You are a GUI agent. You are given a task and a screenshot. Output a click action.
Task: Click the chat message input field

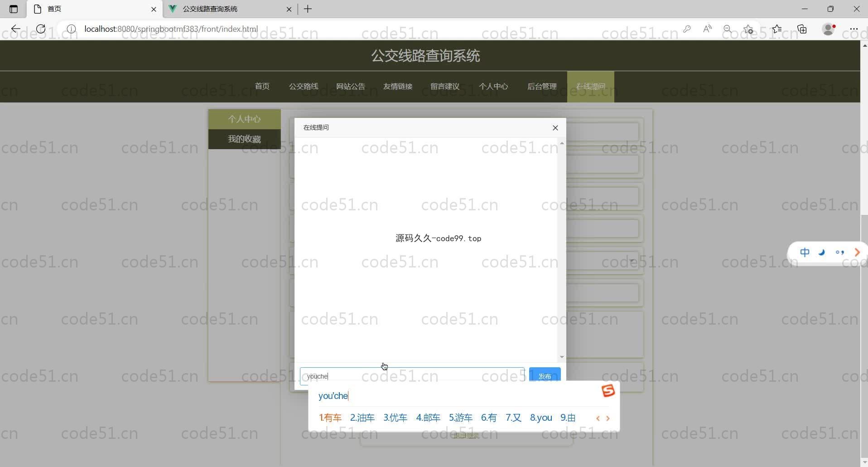click(412, 376)
